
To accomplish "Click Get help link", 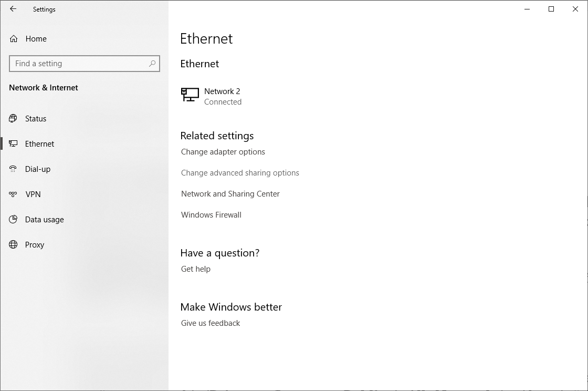I will (196, 269).
